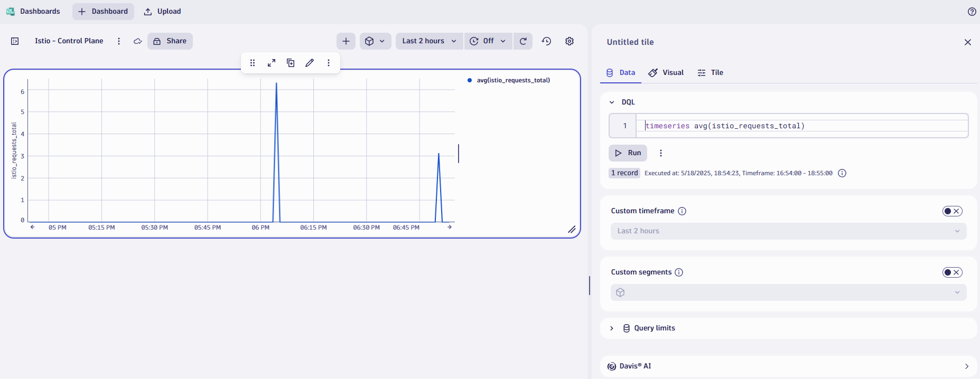The image size is (980, 379).
Task: Open auto-refresh Off dropdown
Action: click(488, 41)
